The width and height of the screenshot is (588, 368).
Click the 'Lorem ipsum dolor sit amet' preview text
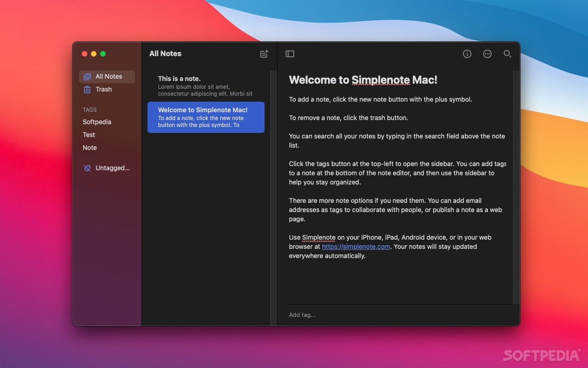click(x=205, y=90)
